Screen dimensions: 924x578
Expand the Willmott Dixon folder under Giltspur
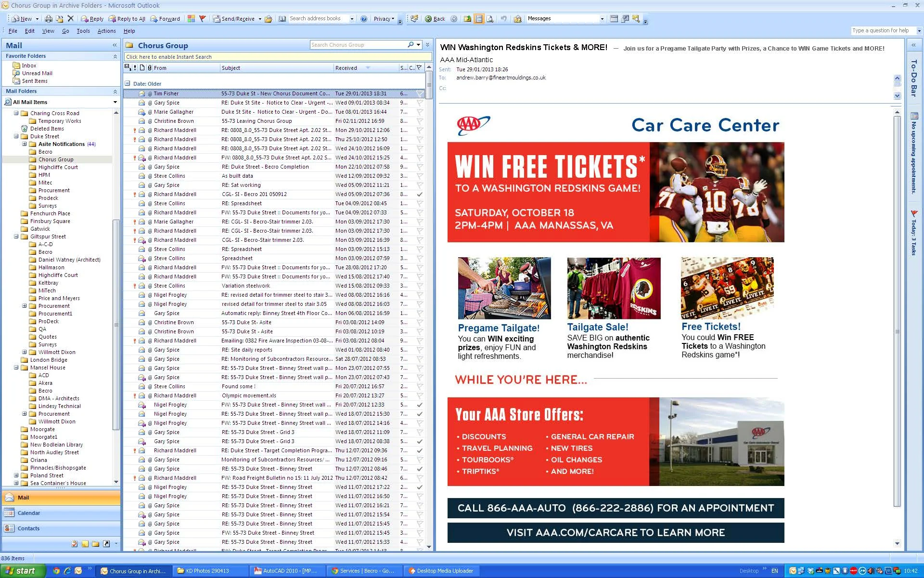point(25,352)
